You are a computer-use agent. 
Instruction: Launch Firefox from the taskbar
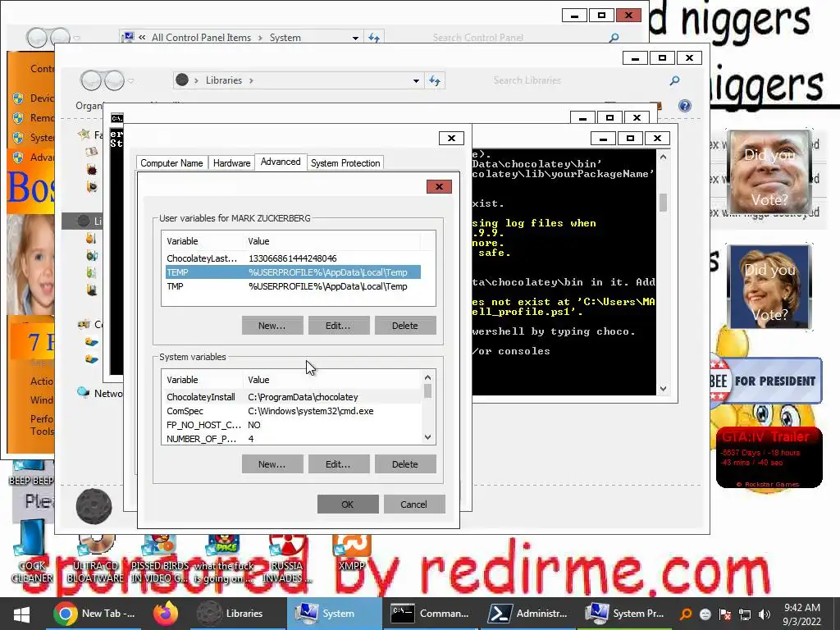(166, 614)
